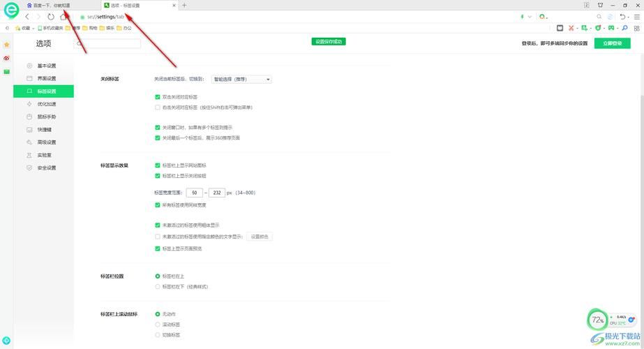Reload the page with the refresh icon
Image resolution: width=644 pixels, height=349 pixels.
click(x=51, y=17)
